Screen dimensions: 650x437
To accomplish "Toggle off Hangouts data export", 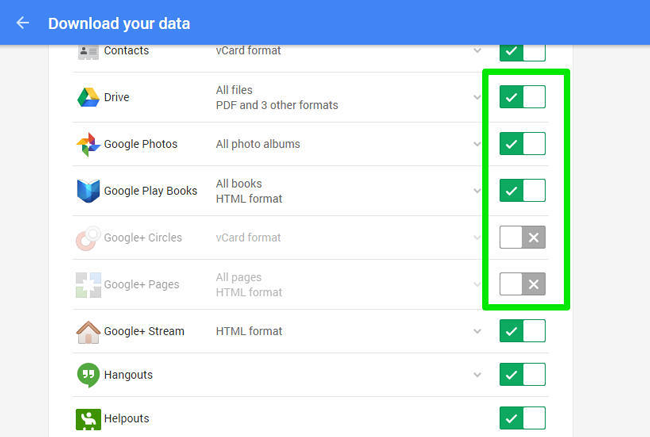I will [x=522, y=374].
